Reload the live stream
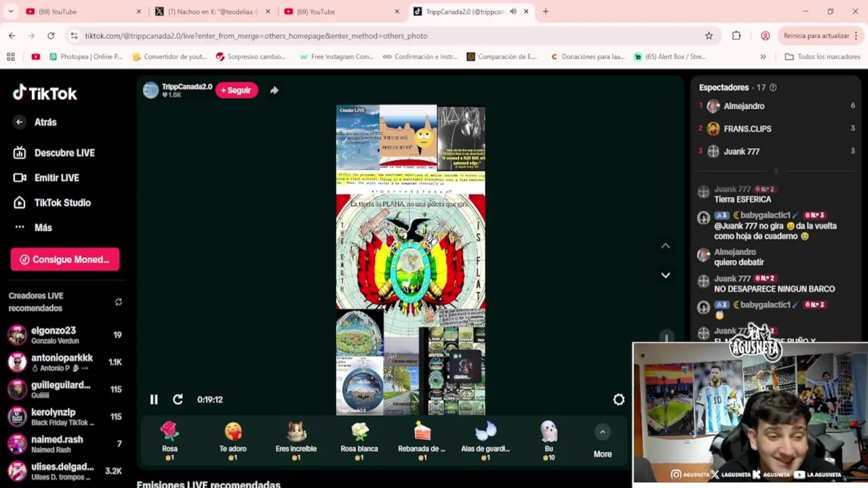The height and width of the screenshot is (488, 868). pyautogui.click(x=178, y=400)
